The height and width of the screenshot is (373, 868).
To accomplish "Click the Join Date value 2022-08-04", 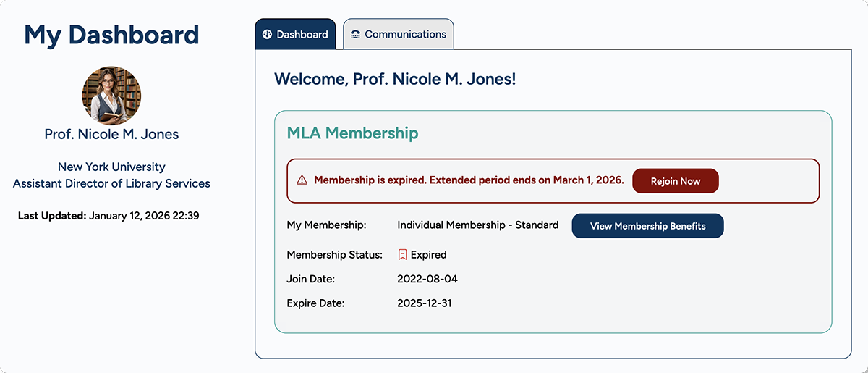I will tap(427, 279).
